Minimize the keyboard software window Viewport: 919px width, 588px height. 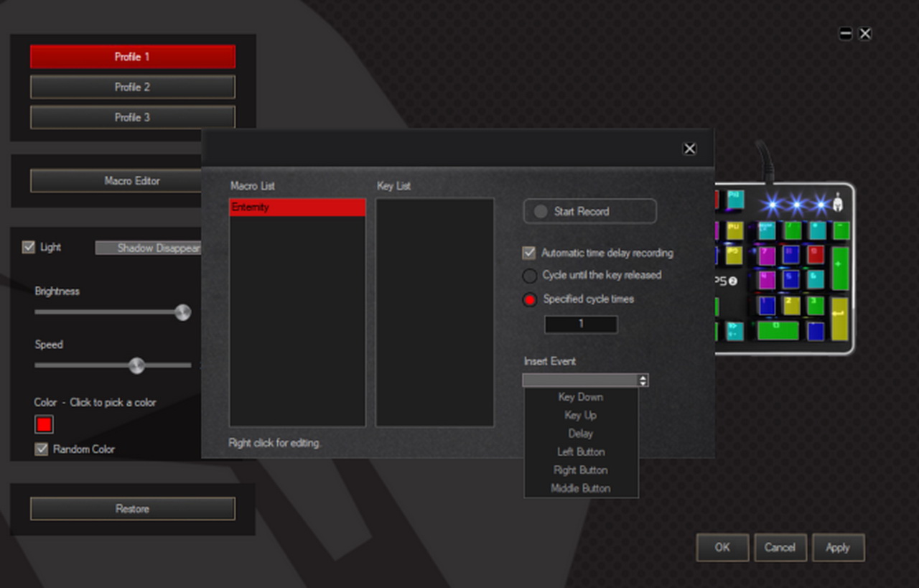point(846,34)
